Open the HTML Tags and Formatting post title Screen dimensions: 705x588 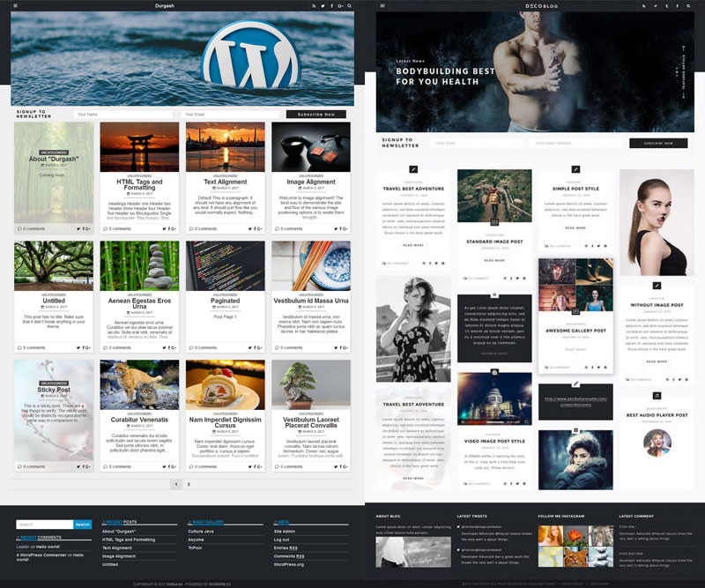click(139, 184)
